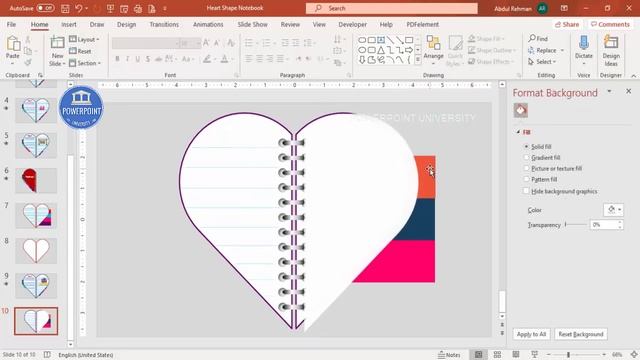Switch to the Slide Show tab

(x=253, y=24)
